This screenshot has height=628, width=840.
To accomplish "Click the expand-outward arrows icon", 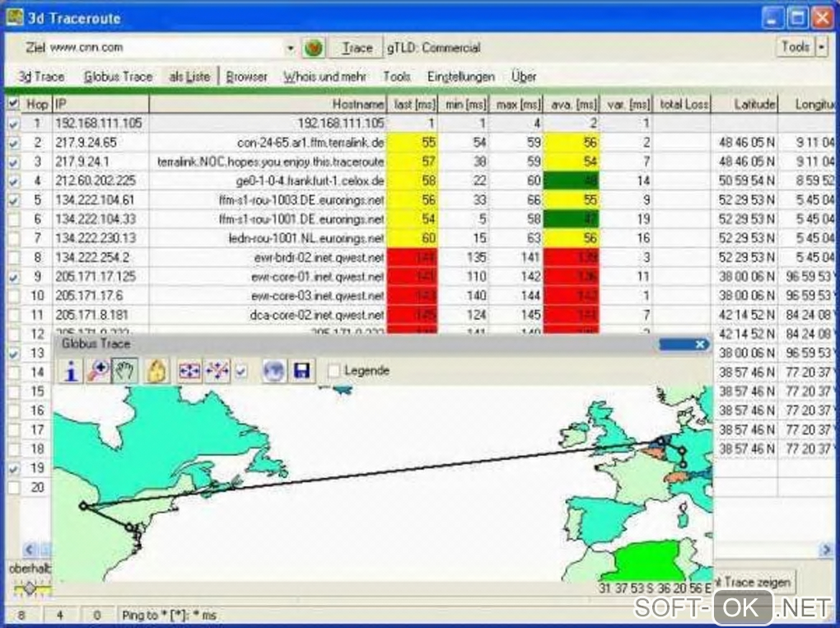I will click(217, 371).
